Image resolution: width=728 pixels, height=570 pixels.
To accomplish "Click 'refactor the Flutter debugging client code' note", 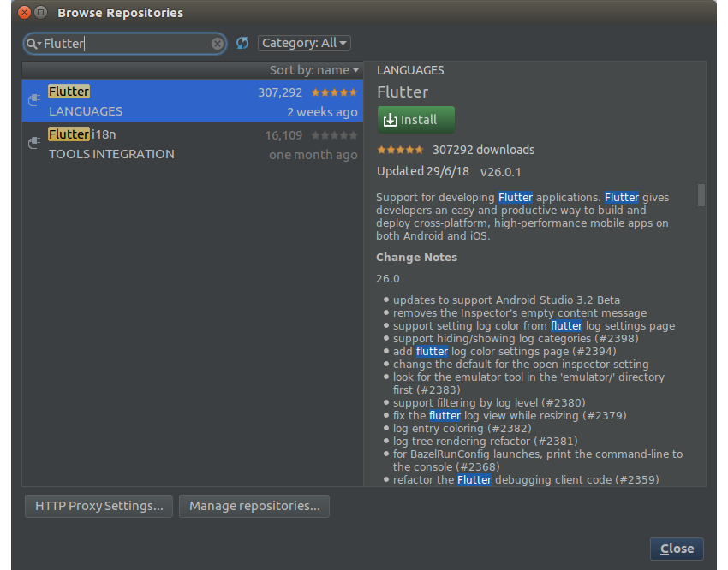I will 526,479.
